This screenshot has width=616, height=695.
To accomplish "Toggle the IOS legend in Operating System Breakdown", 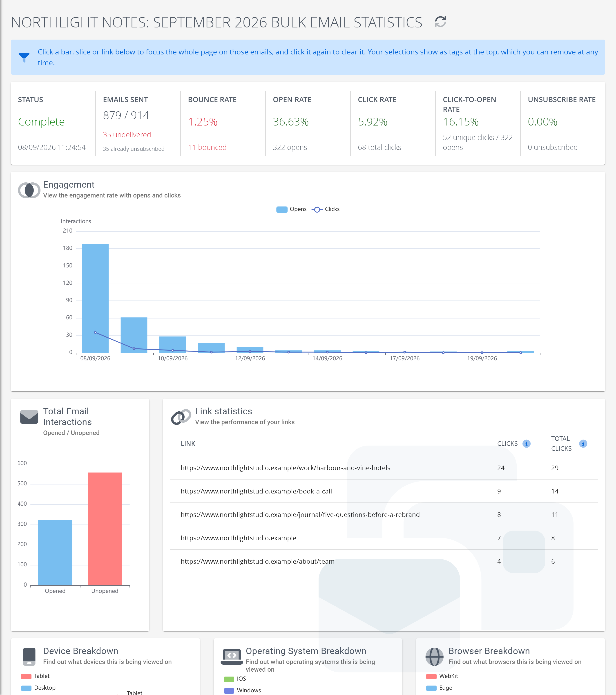I will click(235, 679).
